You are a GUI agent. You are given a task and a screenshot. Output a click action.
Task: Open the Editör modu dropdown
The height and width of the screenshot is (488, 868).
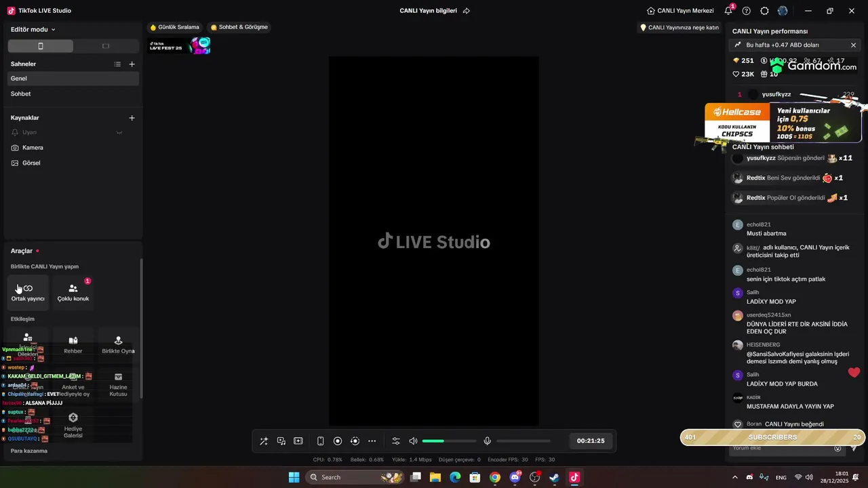click(x=33, y=30)
